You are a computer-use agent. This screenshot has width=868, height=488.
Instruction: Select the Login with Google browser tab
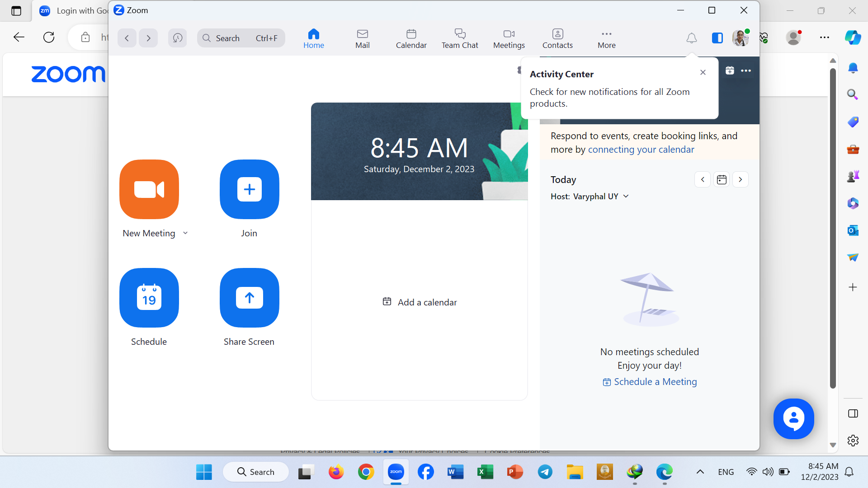click(x=72, y=11)
